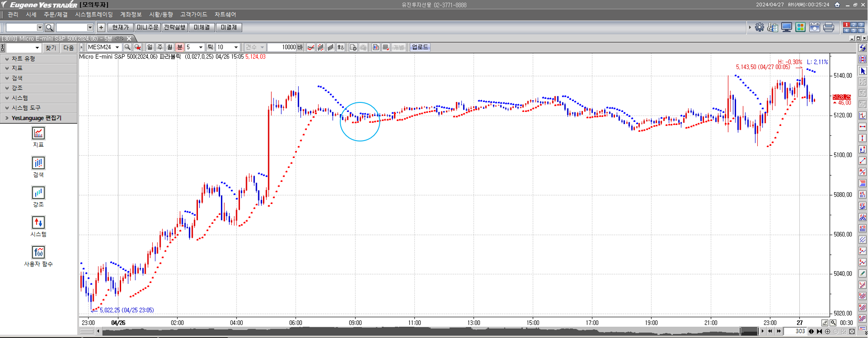
Task: Expand the YesLanguage 편집기 tree item
Action: coord(7,118)
